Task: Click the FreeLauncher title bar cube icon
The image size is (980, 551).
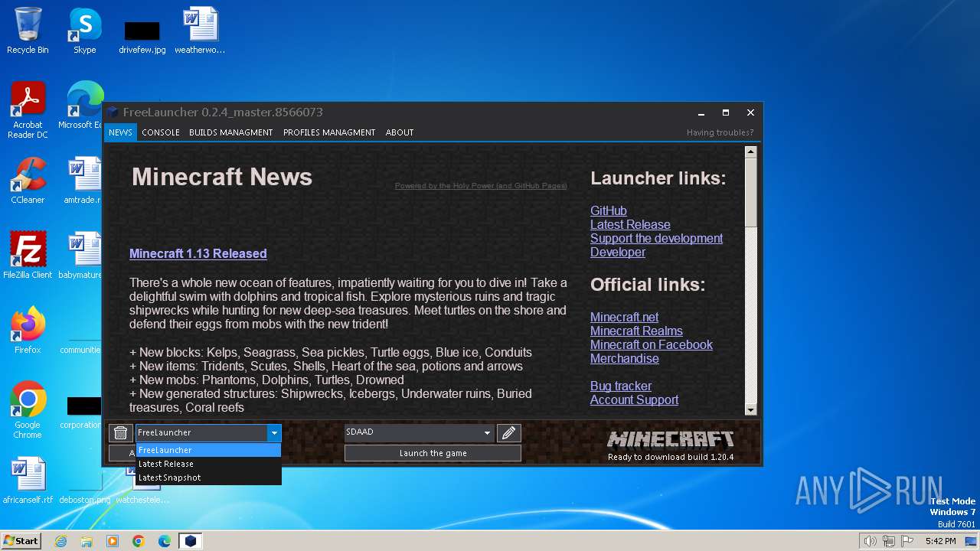Action: pyautogui.click(x=113, y=112)
